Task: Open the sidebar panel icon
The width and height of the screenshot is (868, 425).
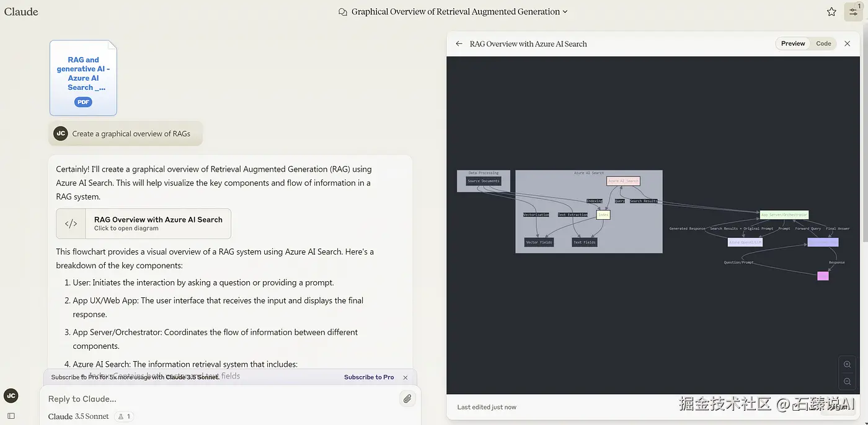Action: (11, 416)
